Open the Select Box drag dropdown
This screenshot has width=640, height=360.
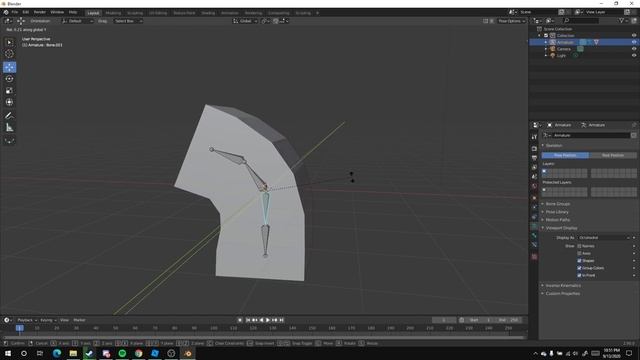[x=128, y=21]
